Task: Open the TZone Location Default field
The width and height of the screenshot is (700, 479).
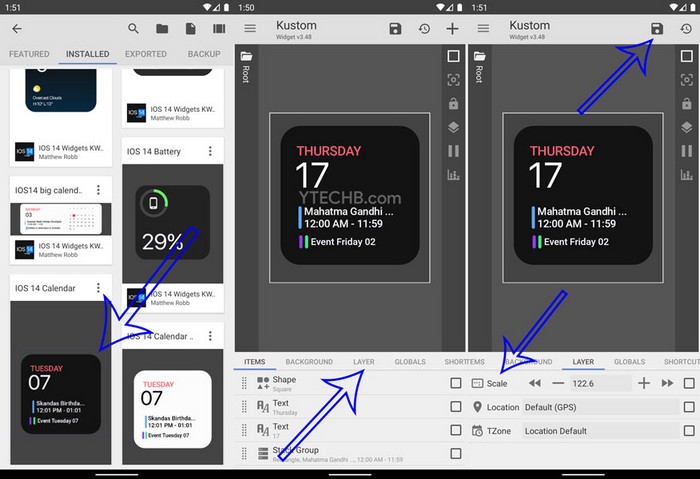Action: point(599,431)
